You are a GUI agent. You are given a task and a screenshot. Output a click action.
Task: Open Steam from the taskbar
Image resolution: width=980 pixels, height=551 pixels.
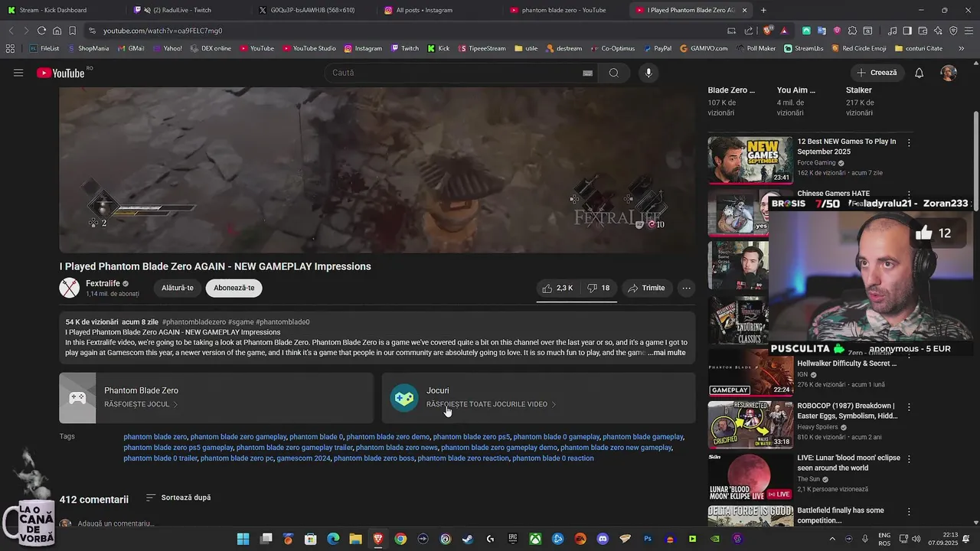click(468, 539)
